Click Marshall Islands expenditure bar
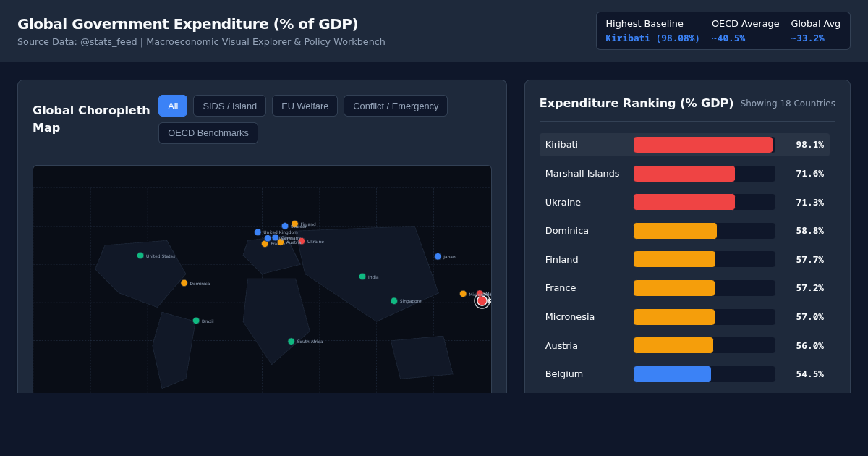 684,174
